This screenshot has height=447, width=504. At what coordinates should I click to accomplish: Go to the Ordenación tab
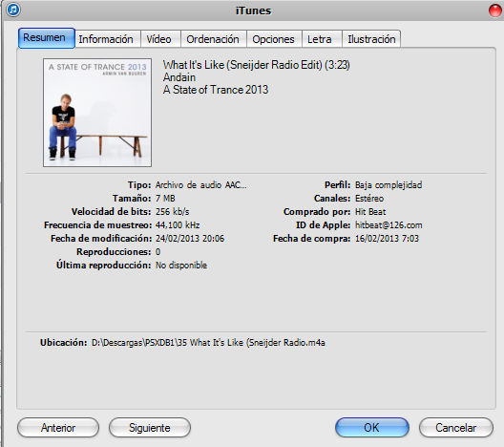[x=214, y=39]
